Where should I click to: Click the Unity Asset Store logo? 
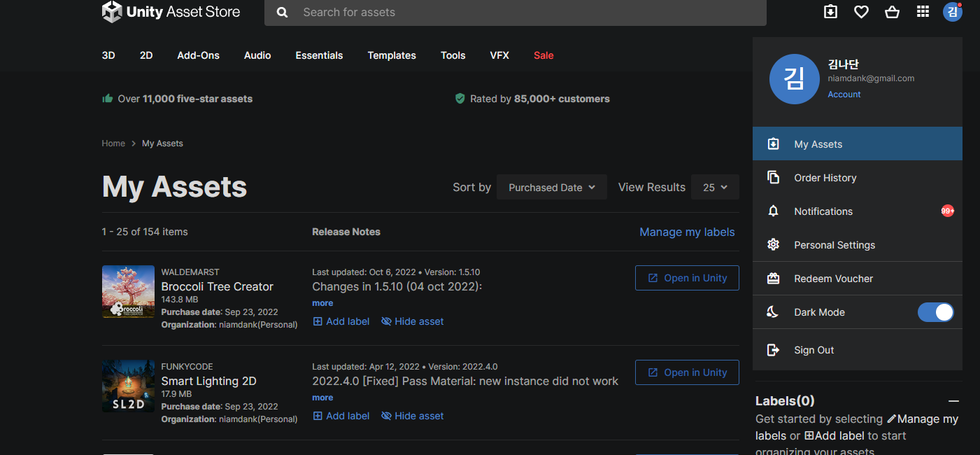point(171,12)
